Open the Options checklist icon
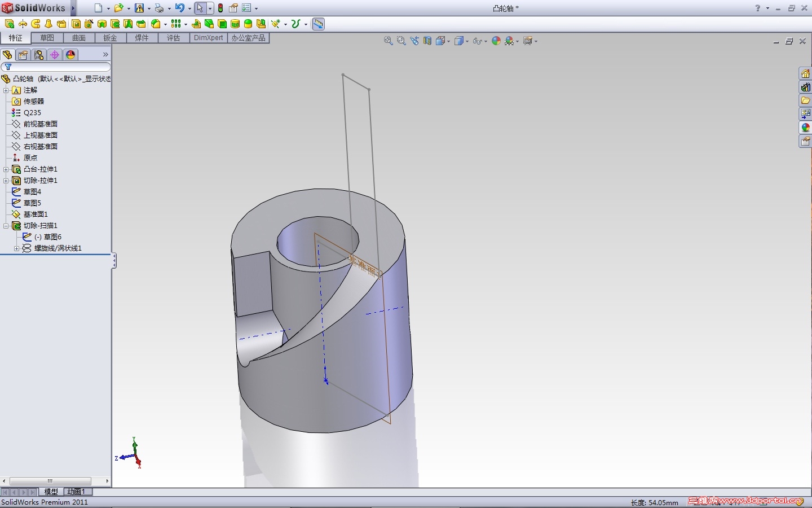 point(246,8)
